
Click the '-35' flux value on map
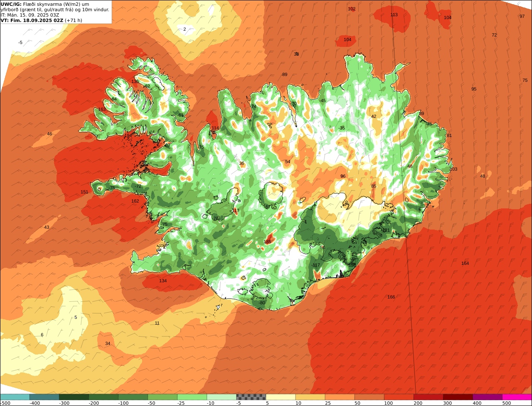(x=341, y=128)
